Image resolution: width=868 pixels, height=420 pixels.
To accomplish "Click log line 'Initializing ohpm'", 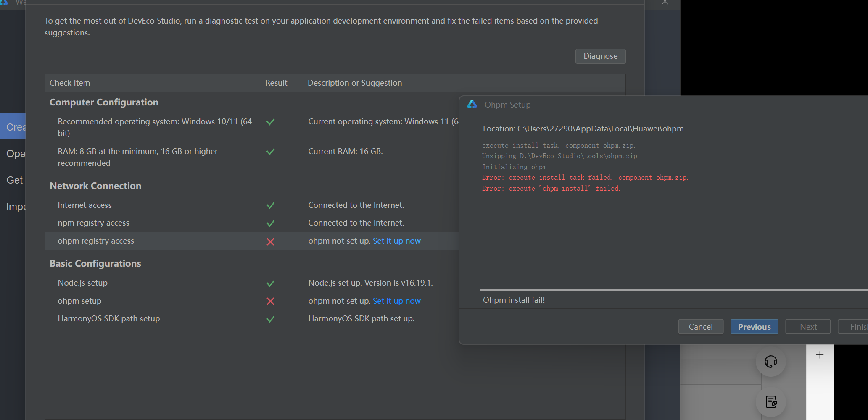I will 514,167.
